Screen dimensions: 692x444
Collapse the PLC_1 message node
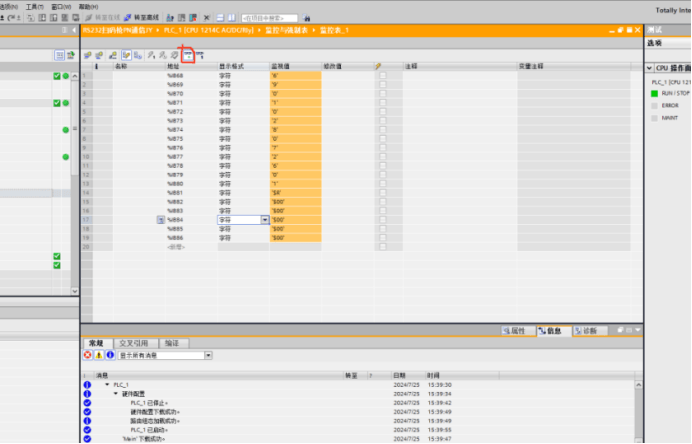coord(107,385)
